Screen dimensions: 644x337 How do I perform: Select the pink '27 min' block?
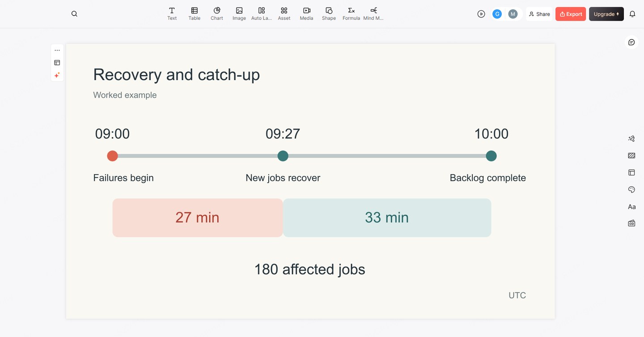tap(198, 218)
